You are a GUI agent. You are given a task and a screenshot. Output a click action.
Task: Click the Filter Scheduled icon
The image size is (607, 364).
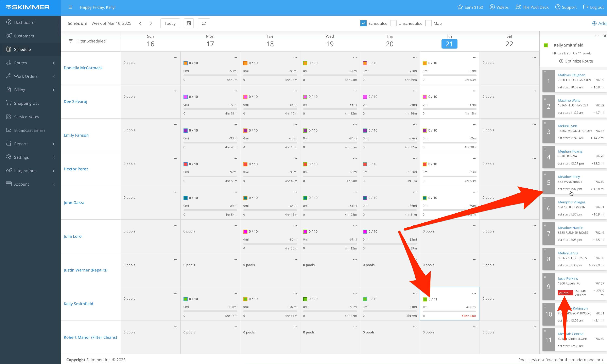coord(71,41)
